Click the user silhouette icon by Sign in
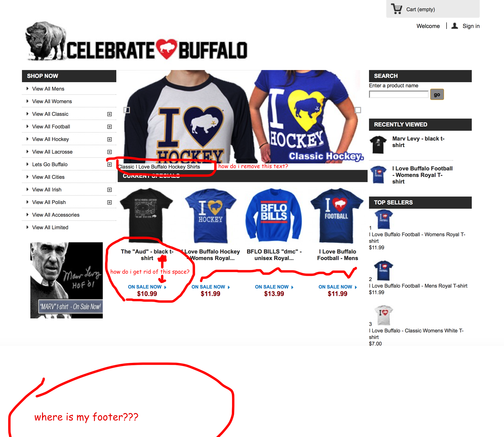The image size is (504, 437). coord(454,26)
